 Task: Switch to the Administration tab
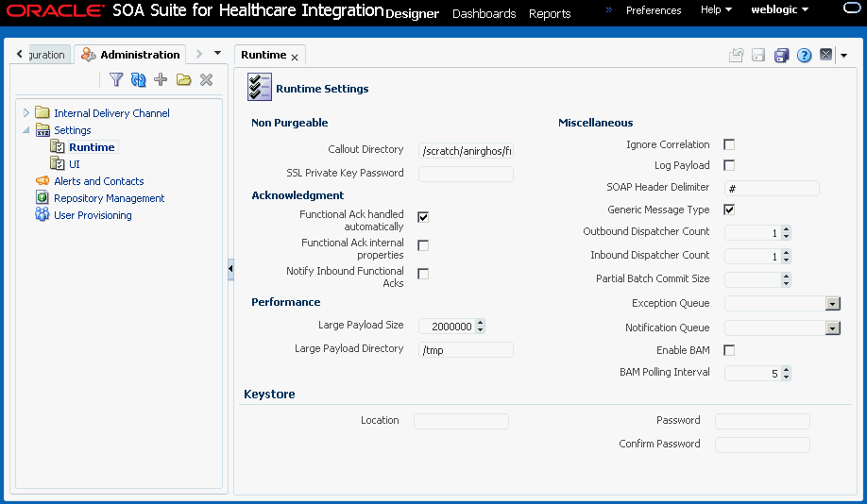[130, 54]
